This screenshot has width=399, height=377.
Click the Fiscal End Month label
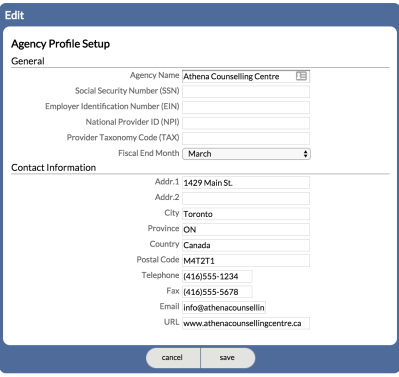[x=149, y=153]
